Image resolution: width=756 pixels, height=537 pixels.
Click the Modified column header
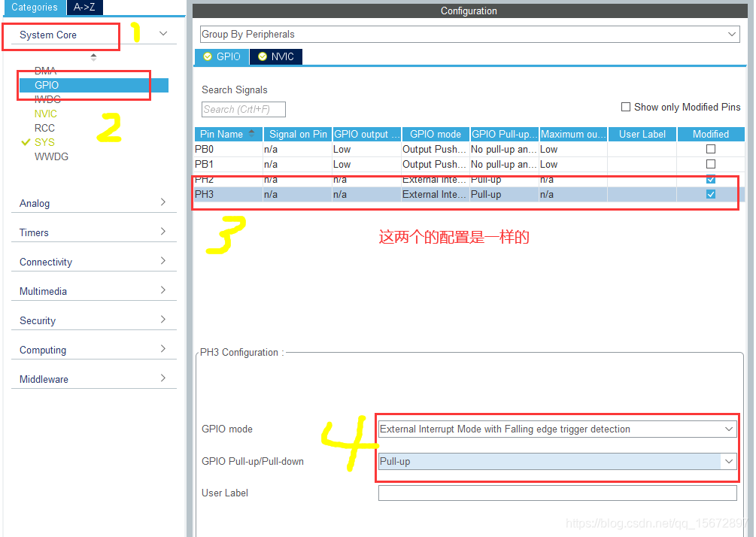(x=711, y=134)
